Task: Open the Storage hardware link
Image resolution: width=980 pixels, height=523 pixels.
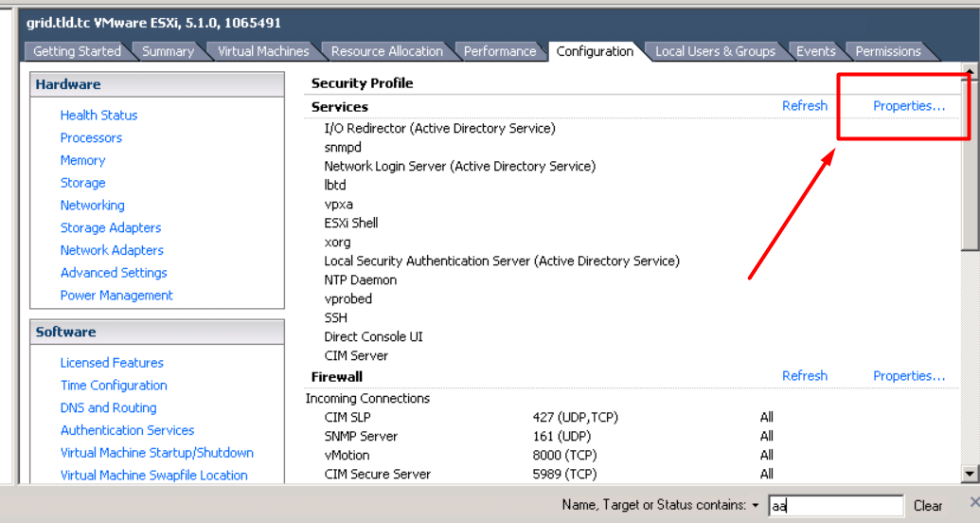Action: [82, 183]
